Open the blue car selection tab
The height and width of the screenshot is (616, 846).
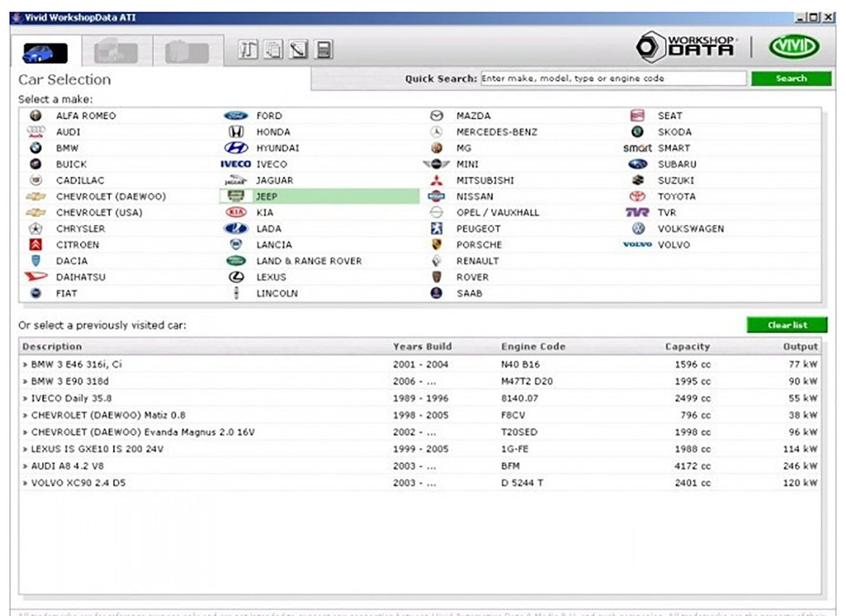[x=45, y=52]
